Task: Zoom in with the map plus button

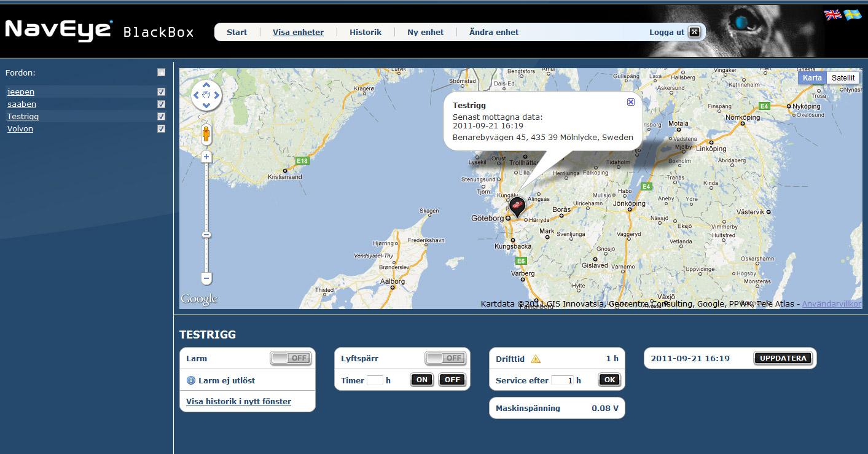Action: [206, 157]
